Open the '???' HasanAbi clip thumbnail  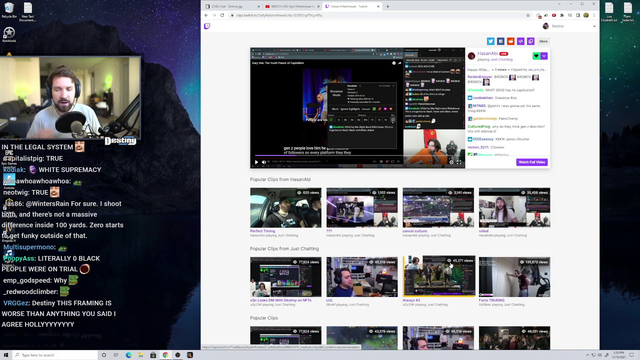pos(362,207)
